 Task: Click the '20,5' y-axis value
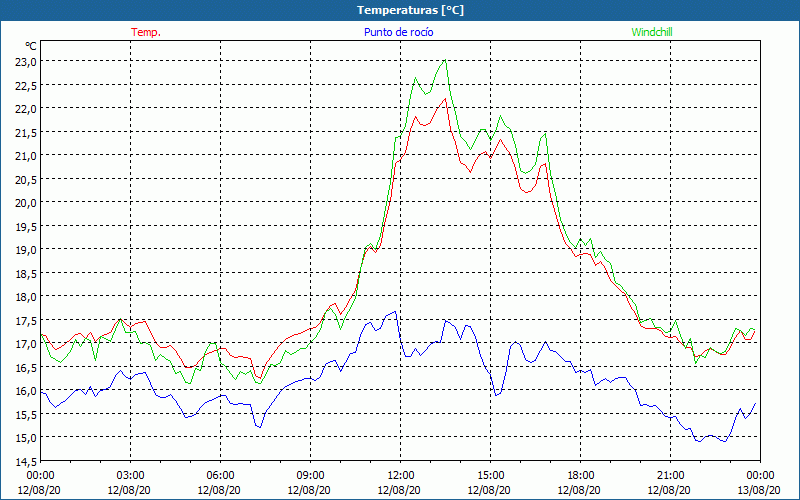pyautogui.click(x=26, y=179)
